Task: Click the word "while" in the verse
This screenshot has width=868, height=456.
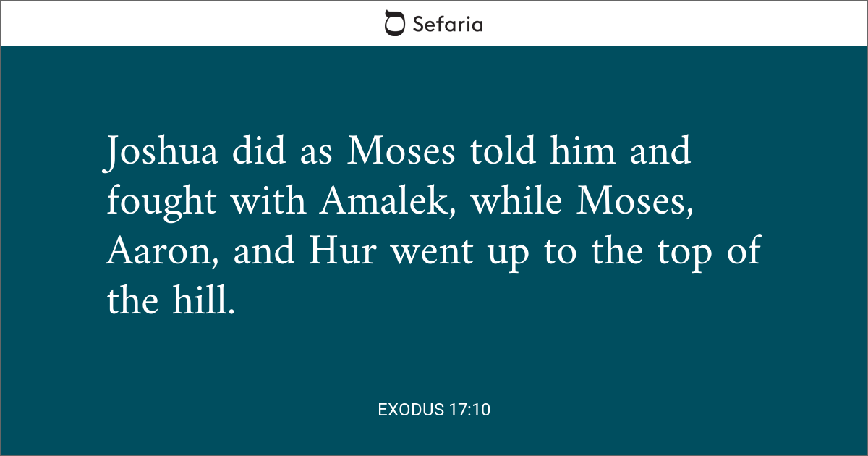Action: point(514,202)
